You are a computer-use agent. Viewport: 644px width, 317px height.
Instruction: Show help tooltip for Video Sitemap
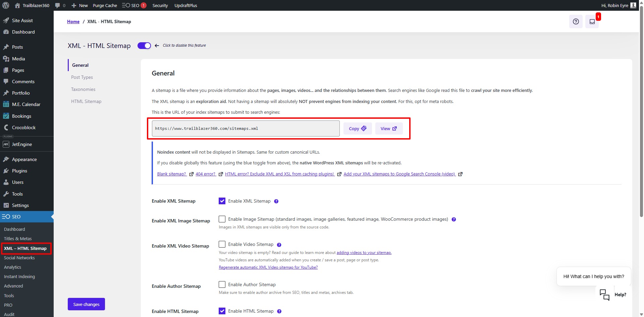pyautogui.click(x=279, y=245)
